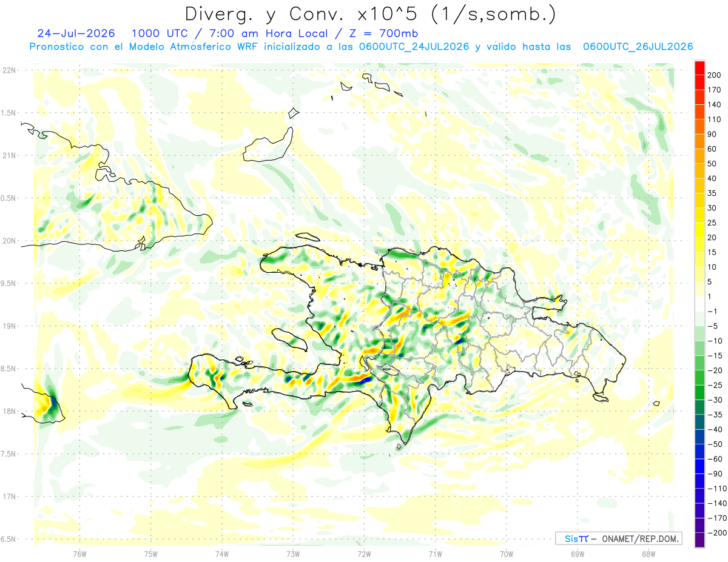
Task: Select the '24-Jul-2026' date text
Action: [x=76, y=33]
